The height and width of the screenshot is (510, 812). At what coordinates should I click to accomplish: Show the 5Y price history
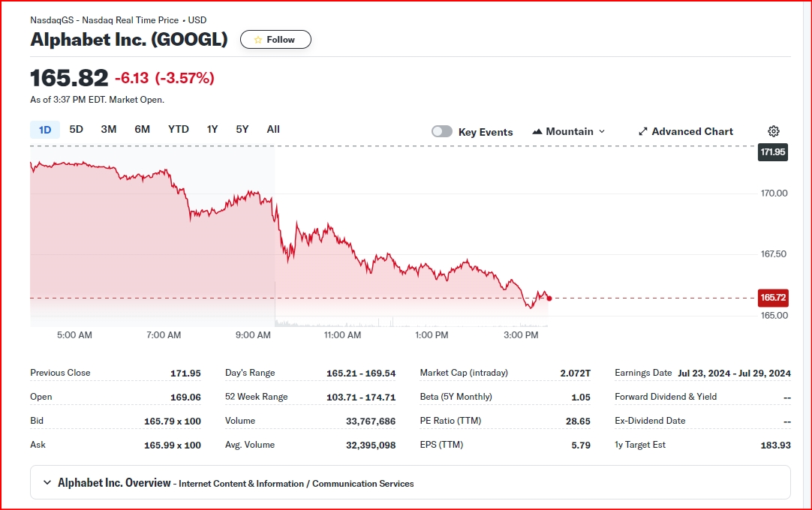(x=242, y=130)
